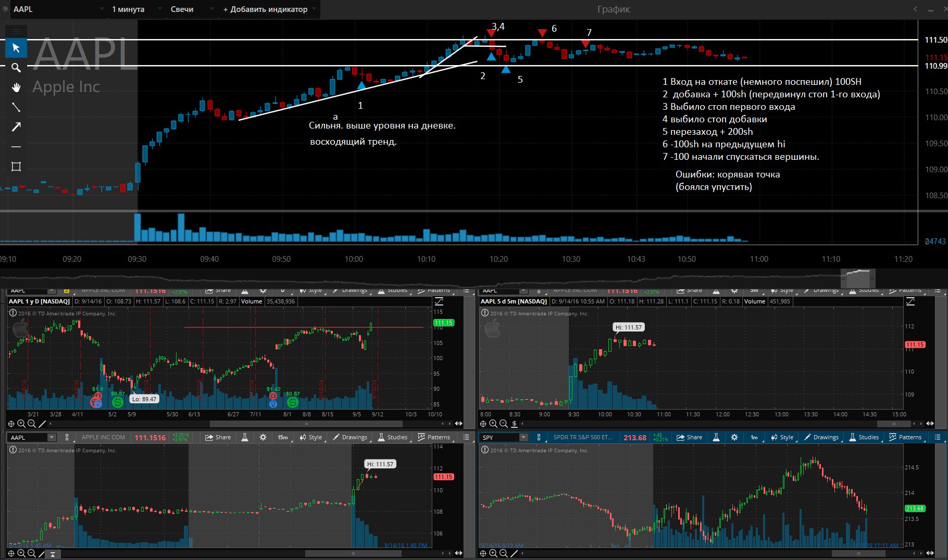Click info icon beside TD Ameritrade copyright, daily chart

pos(13,313)
